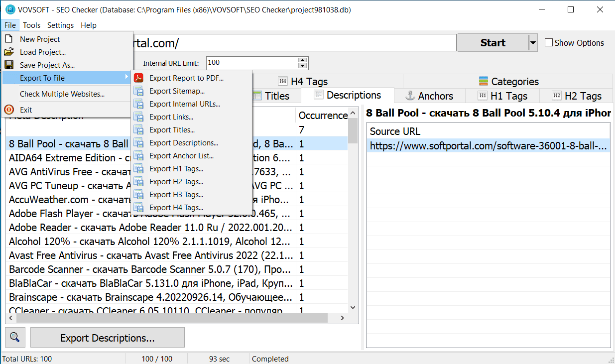Increase the Internal URL Limit value
615x364 pixels.
(x=302, y=61)
